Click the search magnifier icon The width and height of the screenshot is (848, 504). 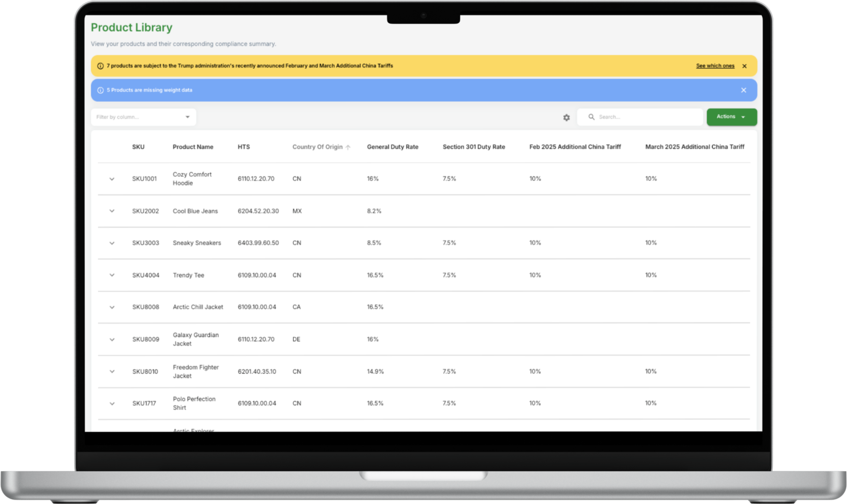[x=591, y=117]
